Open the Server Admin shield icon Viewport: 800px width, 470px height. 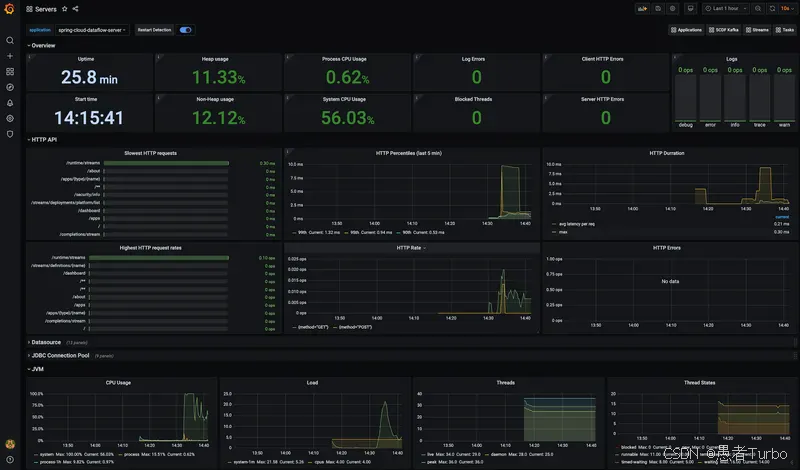pos(10,134)
